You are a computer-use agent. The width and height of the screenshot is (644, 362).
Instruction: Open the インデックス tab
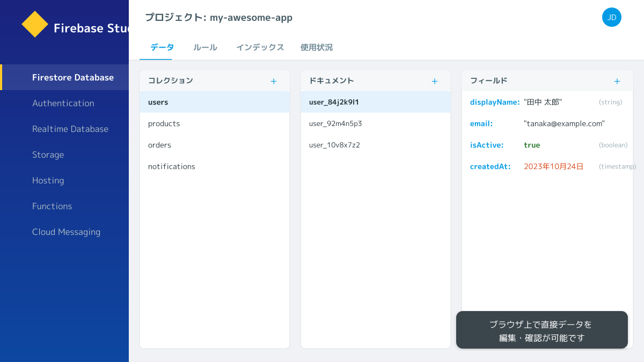coord(260,47)
